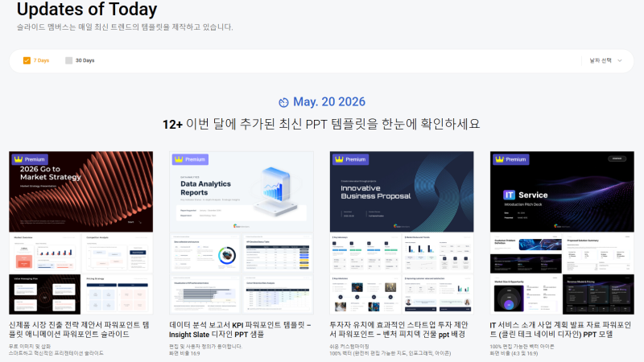Viewport: 644px width, 362px height.
Task: Open the Data Analytics Reports cover thumbnail
Action: pos(242,191)
